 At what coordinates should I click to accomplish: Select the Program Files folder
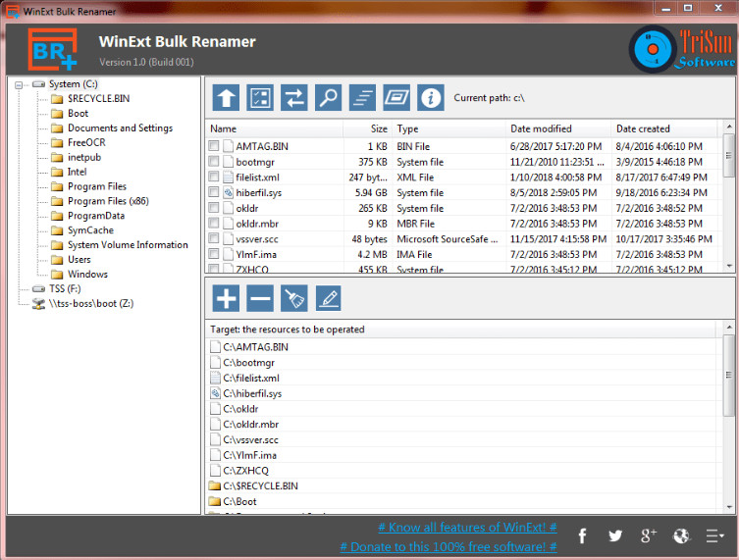pos(96,186)
